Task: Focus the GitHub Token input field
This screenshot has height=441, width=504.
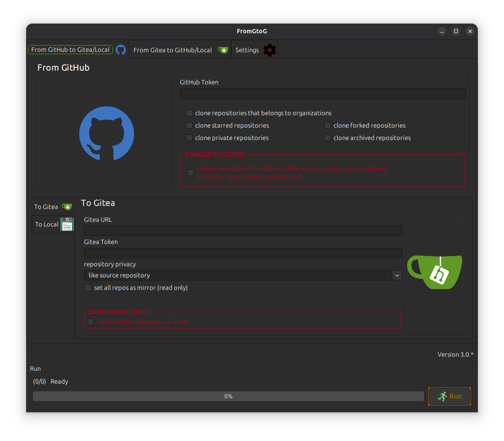Action: [x=323, y=93]
